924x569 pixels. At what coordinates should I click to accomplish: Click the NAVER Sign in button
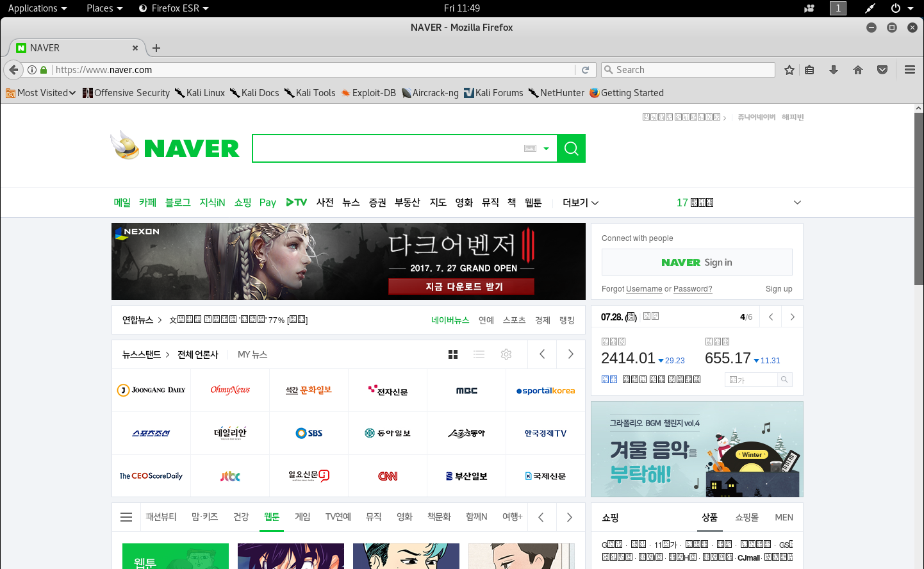click(697, 262)
